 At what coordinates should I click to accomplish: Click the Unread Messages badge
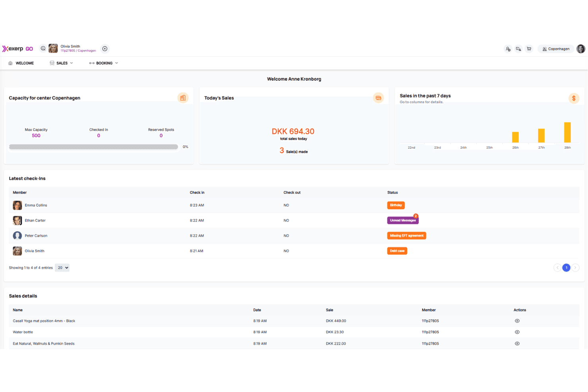click(x=403, y=220)
